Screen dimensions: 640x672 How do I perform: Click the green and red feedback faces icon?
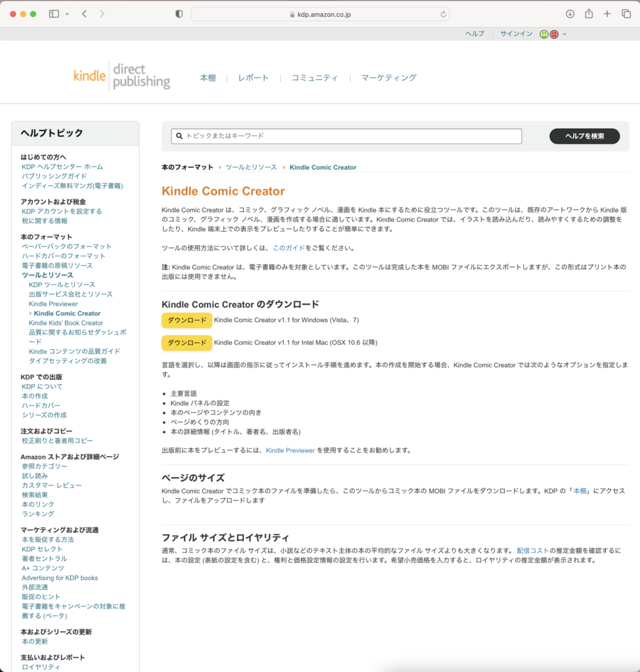(549, 34)
